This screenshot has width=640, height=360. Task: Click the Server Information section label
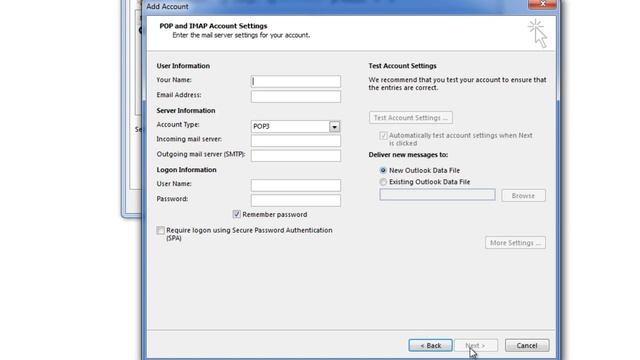point(186,111)
